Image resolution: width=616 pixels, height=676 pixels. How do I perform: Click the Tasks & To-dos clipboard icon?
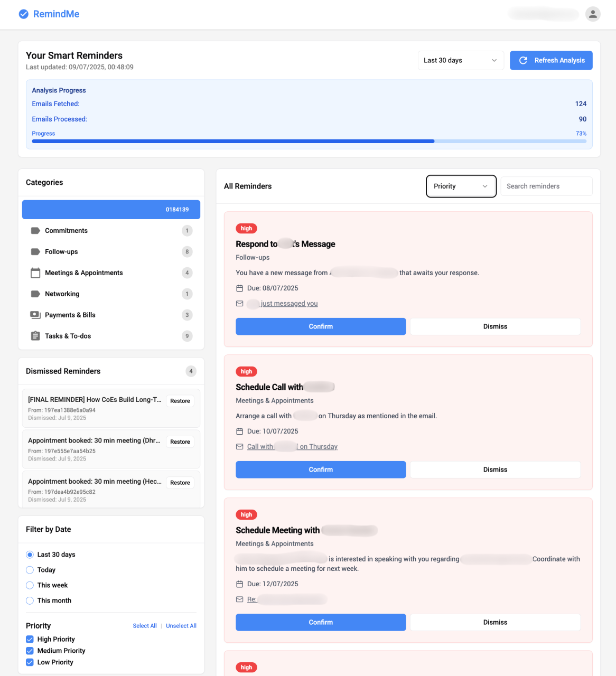[35, 336]
